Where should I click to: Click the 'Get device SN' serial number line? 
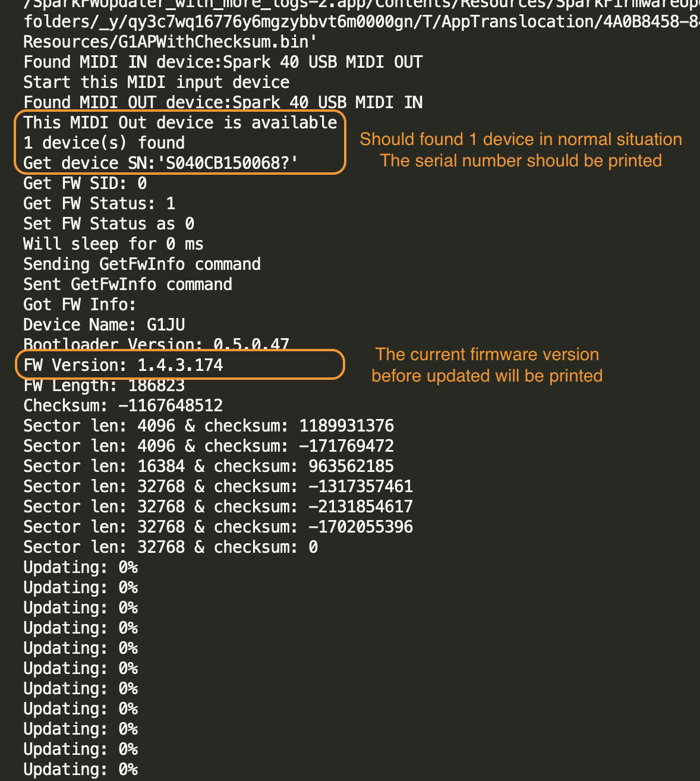pos(161,163)
